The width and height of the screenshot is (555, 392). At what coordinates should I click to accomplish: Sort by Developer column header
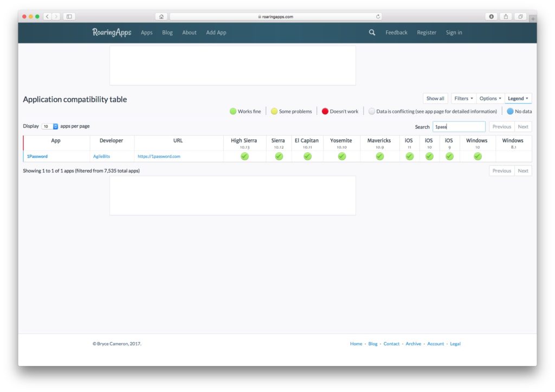(112, 143)
